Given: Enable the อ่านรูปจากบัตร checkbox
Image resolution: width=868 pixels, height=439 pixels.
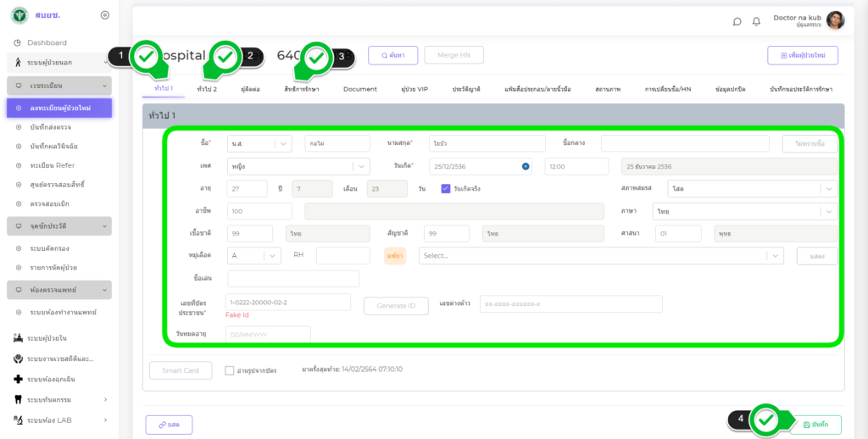Looking at the screenshot, I should click(230, 370).
